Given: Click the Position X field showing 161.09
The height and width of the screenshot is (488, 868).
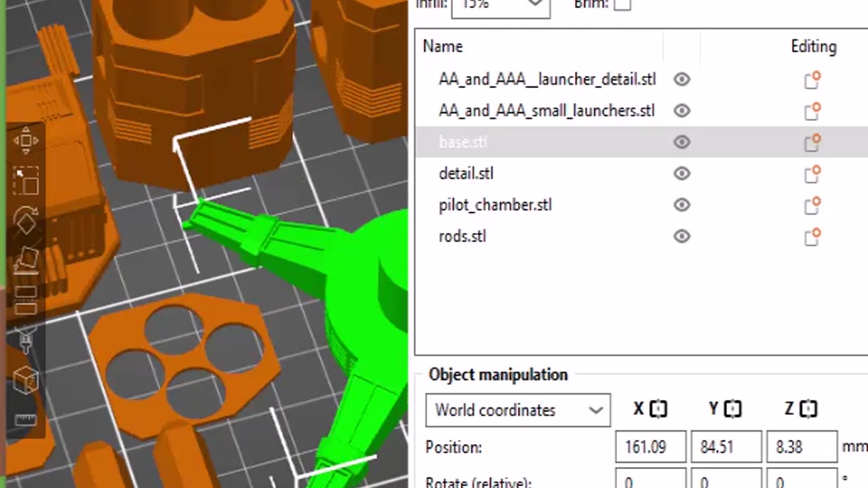Looking at the screenshot, I should tap(650, 447).
